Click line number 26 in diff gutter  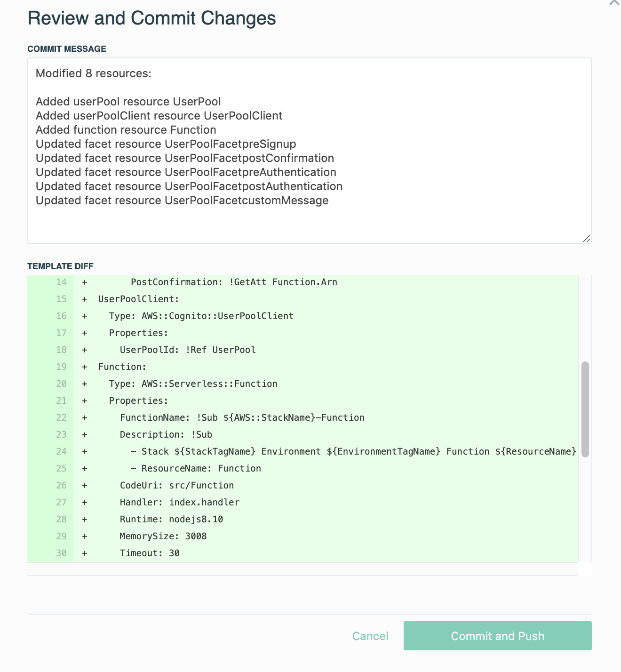click(62, 485)
